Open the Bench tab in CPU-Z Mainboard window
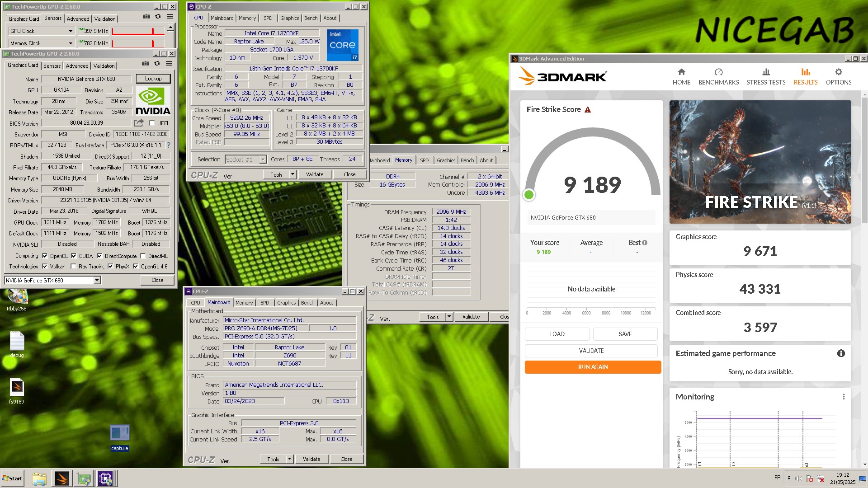This screenshot has height=488, width=868. pos(308,303)
